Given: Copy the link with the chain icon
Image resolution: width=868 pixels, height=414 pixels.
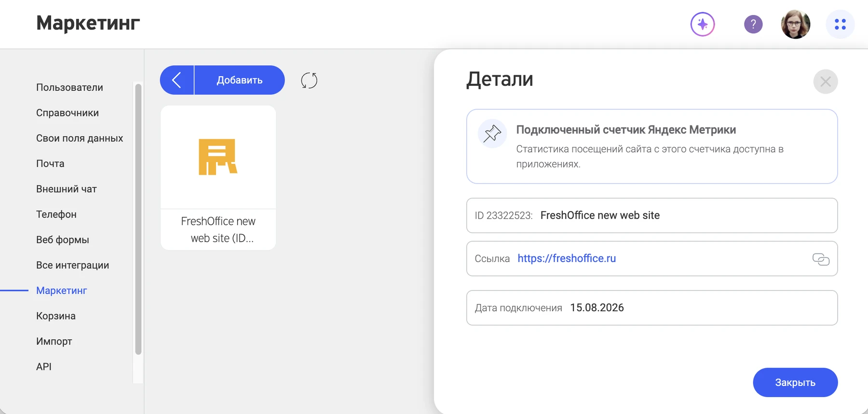Looking at the screenshot, I should [821, 259].
